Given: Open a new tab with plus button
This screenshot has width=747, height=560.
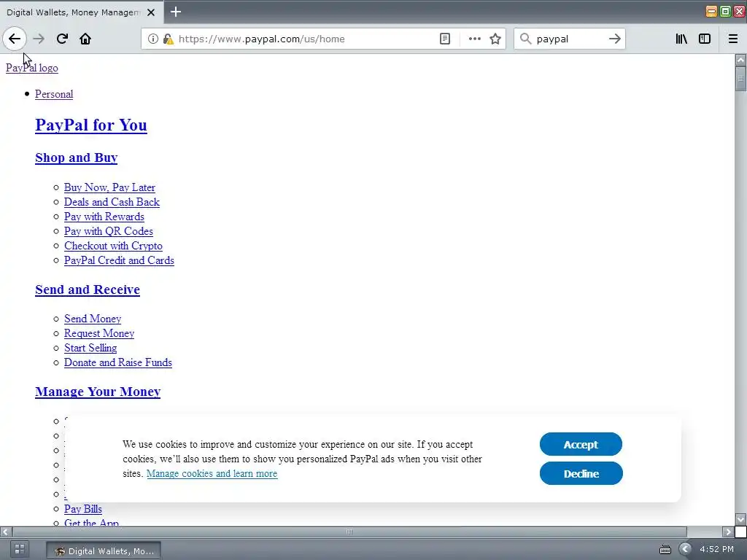Looking at the screenshot, I should pos(176,12).
